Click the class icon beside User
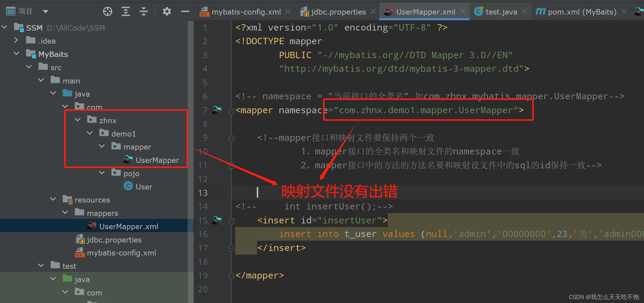Viewport: 644px width, 303px height. 128,186
